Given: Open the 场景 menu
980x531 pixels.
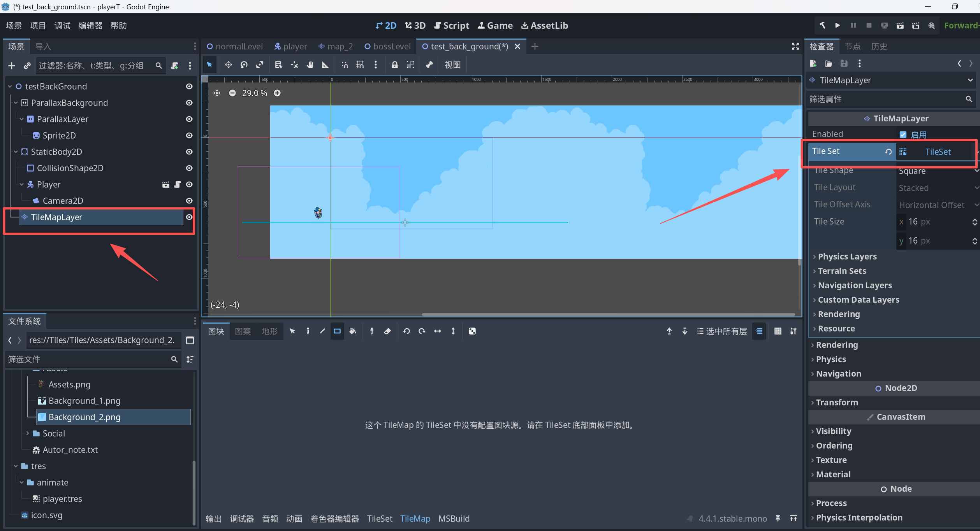Looking at the screenshot, I should [14, 26].
